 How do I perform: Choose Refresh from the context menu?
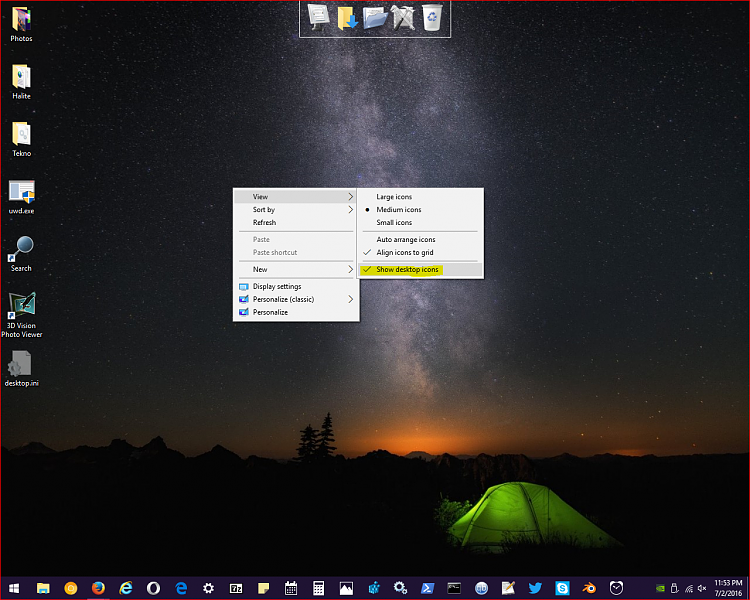(x=296, y=222)
